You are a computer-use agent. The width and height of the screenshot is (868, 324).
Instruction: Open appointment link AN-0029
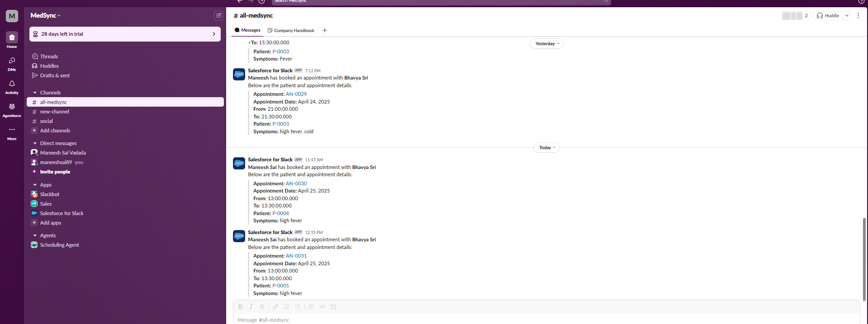click(296, 94)
